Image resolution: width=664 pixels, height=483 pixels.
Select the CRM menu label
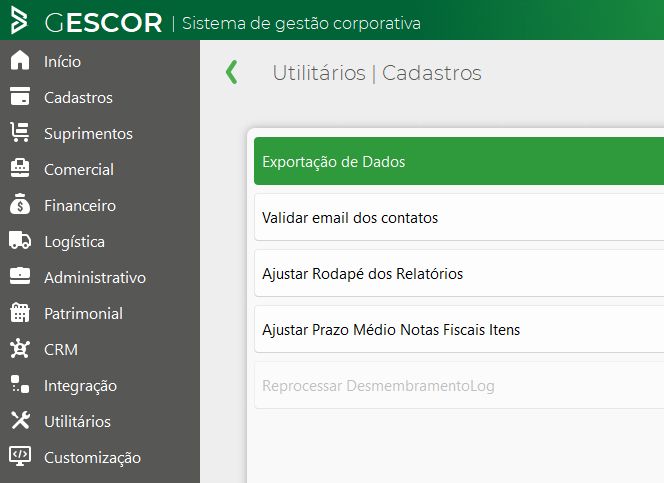61,350
